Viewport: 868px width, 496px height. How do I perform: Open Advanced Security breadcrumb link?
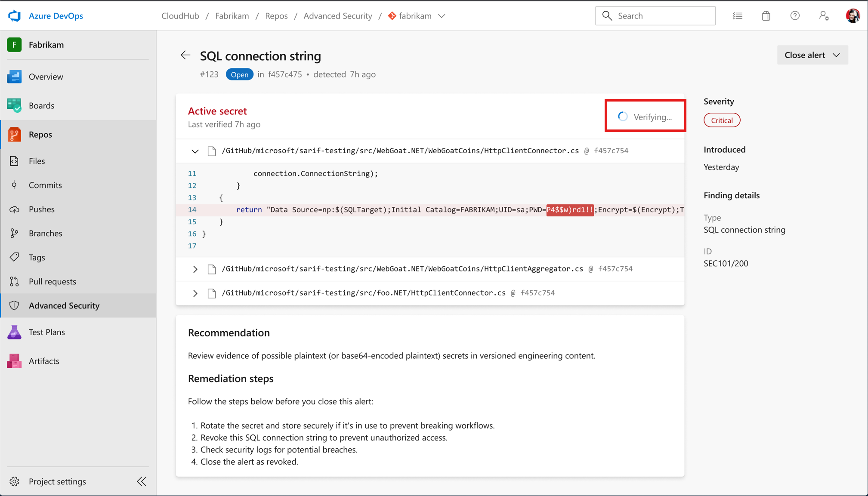[338, 16]
